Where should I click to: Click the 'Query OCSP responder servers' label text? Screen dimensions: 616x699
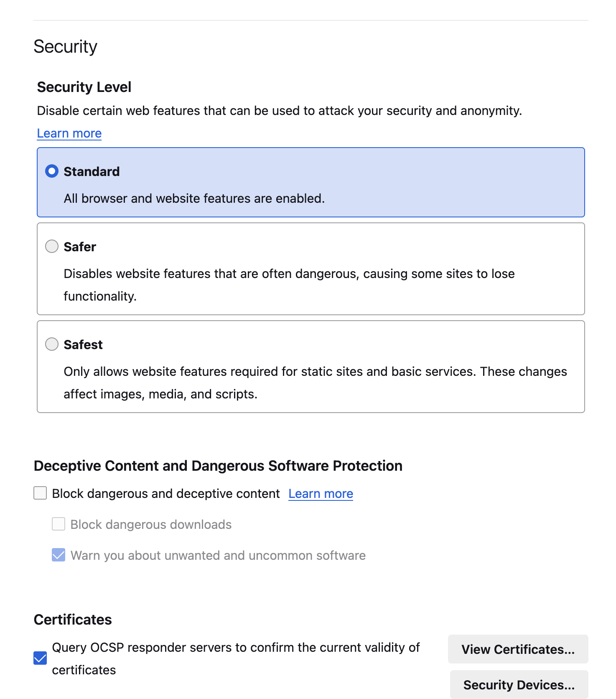click(235, 648)
